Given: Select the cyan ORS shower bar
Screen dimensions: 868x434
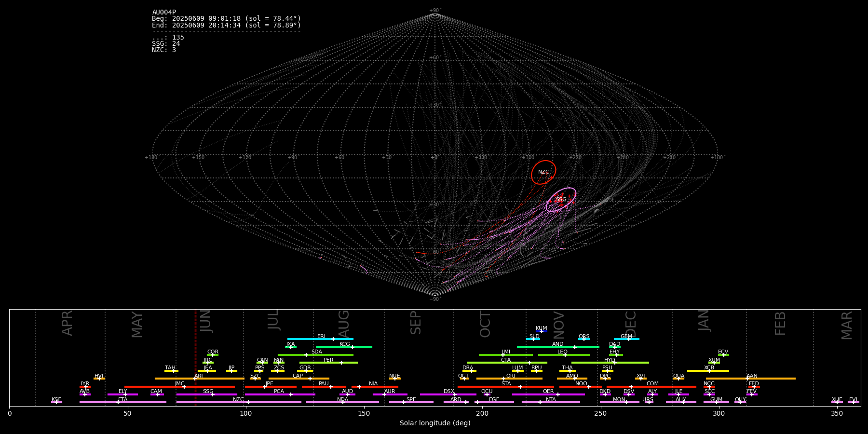Looking at the screenshot, I should (x=584, y=339).
